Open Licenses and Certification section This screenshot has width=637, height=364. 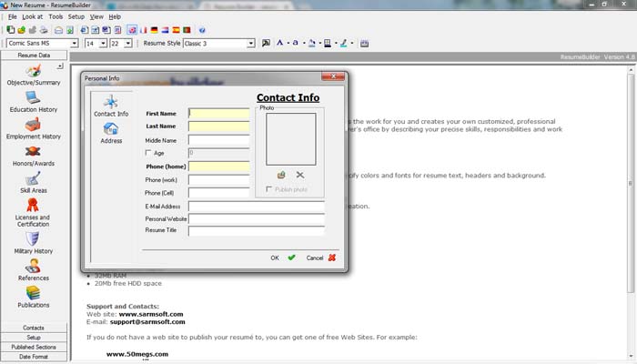click(x=33, y=205)
